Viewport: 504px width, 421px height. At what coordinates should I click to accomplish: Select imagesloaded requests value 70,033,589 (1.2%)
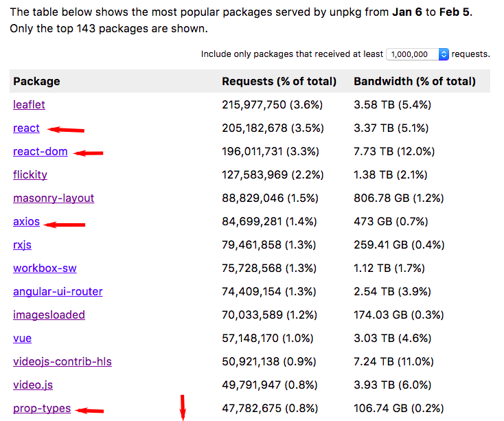(x=269, y=315)
